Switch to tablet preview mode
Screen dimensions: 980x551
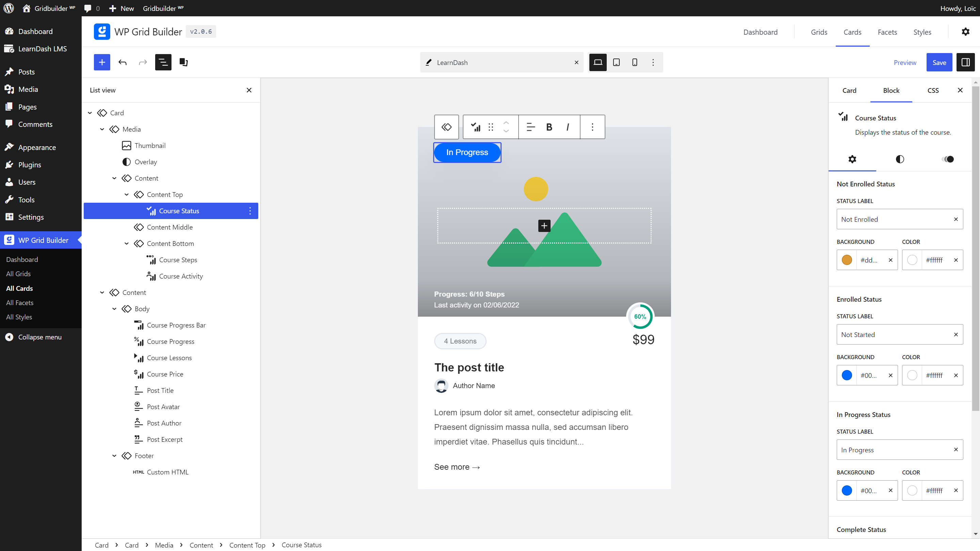coord(616,62)
